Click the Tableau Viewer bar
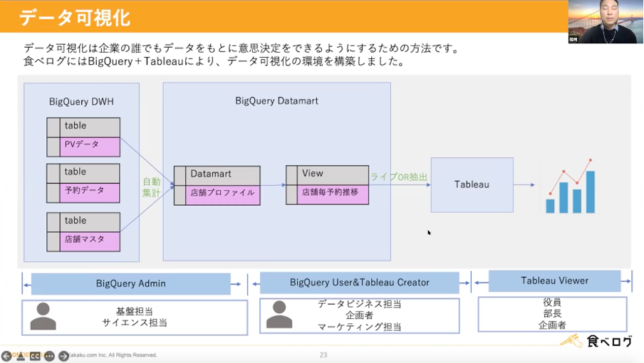The image size is (644, 363). 554,280
